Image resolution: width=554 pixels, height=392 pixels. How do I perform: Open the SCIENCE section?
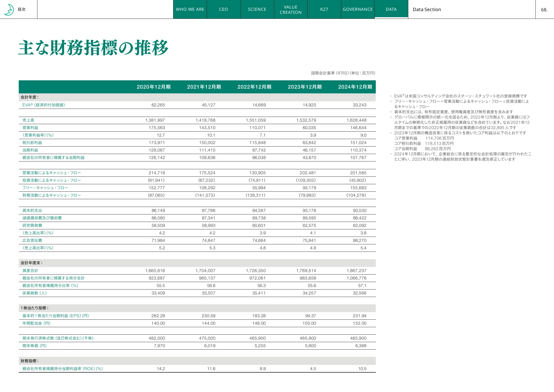tap(257, 9)
